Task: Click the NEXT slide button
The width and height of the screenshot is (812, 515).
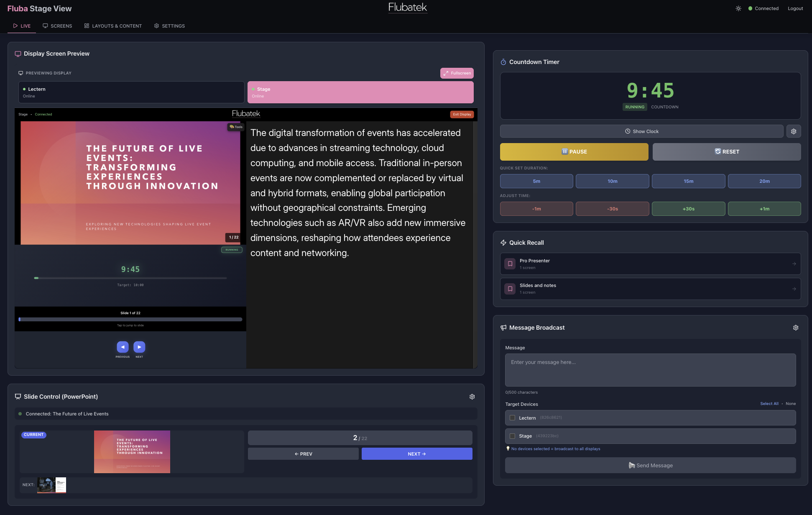Action: [417, 454]
